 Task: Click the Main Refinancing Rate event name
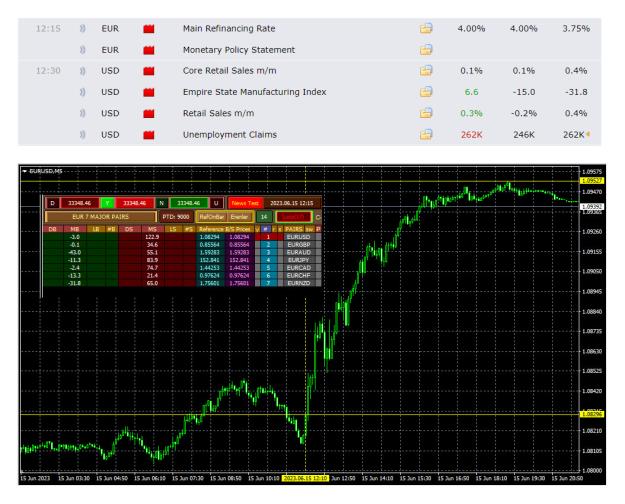[229, 29]
